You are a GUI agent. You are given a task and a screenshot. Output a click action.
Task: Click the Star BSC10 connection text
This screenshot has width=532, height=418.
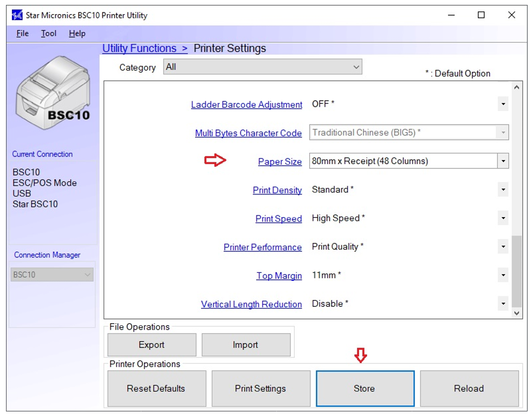coord(35,204)
